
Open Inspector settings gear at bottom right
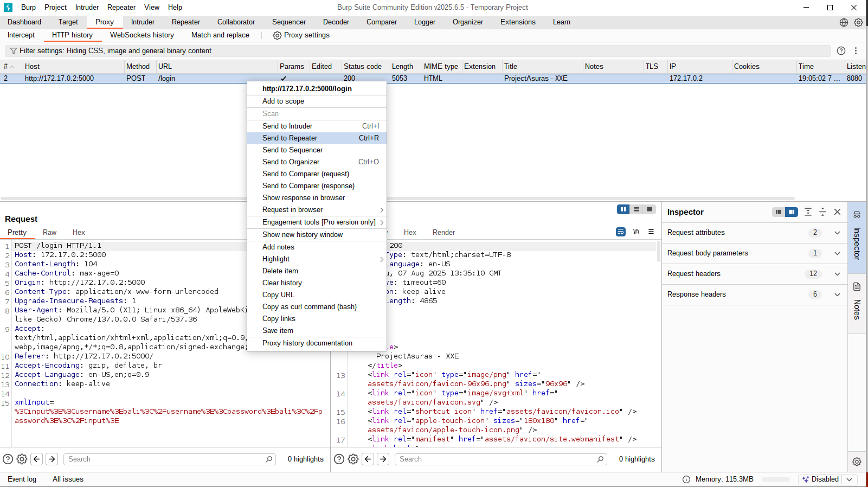pos(857,462)
